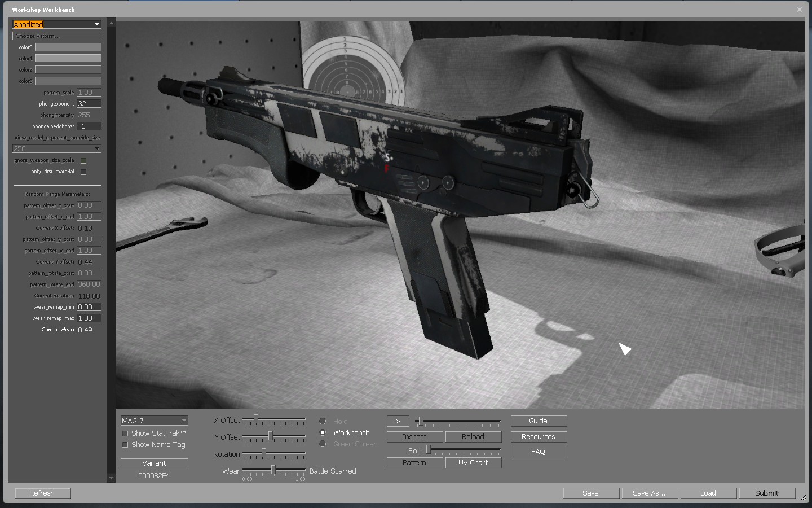Adjust the animation playback slider
The height and width of the screenshot is (508, 812).
[x=458, y=421]
